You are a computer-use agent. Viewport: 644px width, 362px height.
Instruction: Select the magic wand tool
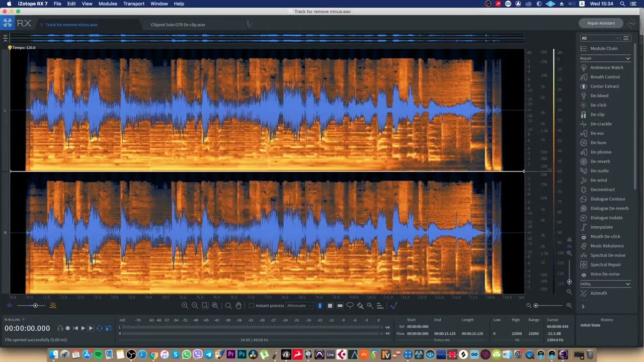pos(370,306)
